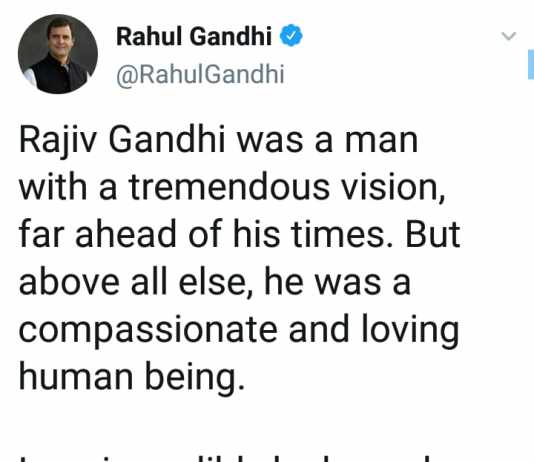This screenshot has width=534, height=462.
Task: Select the word "But" in the tweet
Action: (x=433, y=234)
